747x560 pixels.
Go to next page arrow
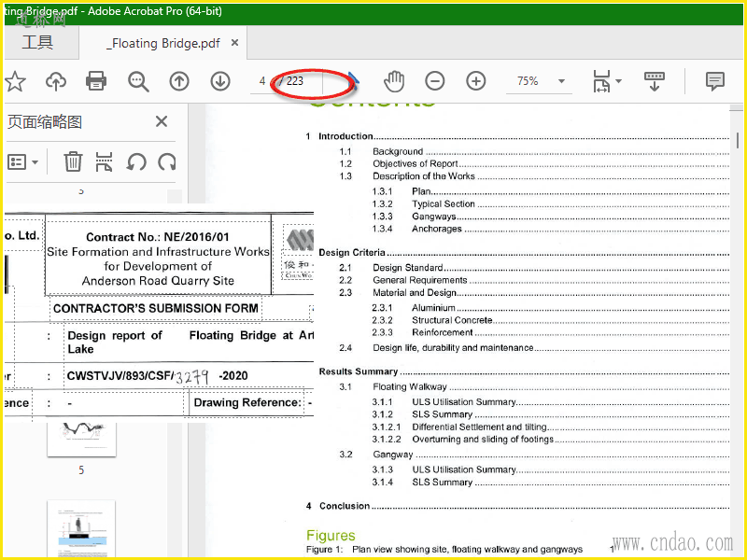pyautogui.click(x=220, y=81)
